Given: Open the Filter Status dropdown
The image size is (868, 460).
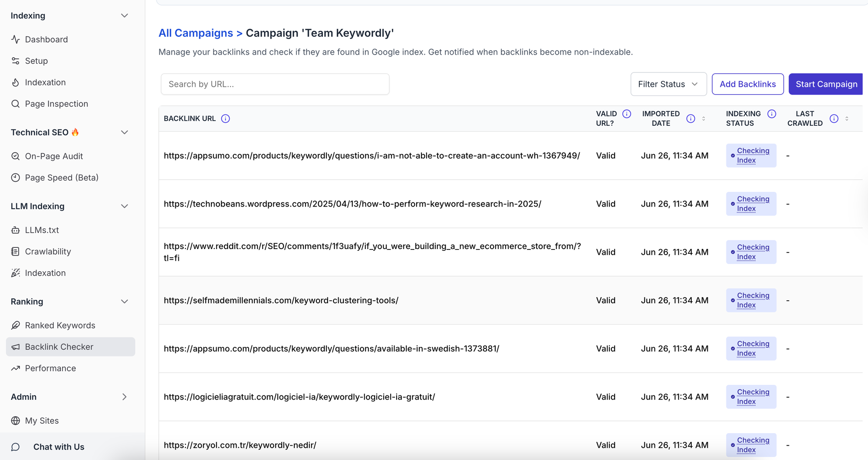Looking at the screenshot, I should 668,84.
